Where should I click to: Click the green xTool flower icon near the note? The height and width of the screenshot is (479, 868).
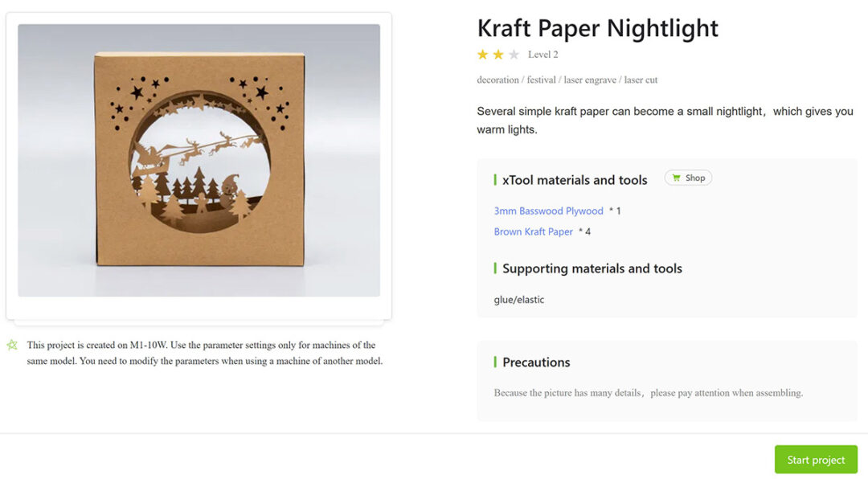[12, 344]
